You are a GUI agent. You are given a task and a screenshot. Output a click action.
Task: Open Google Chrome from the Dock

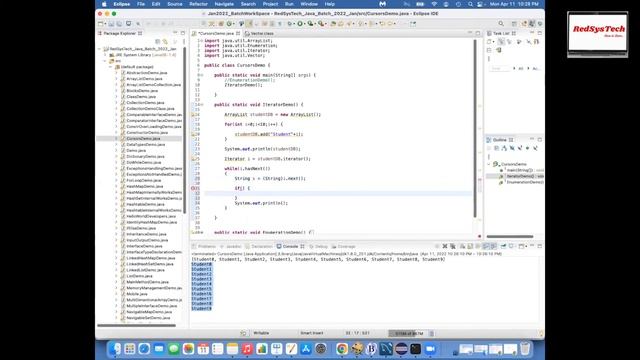342,349
